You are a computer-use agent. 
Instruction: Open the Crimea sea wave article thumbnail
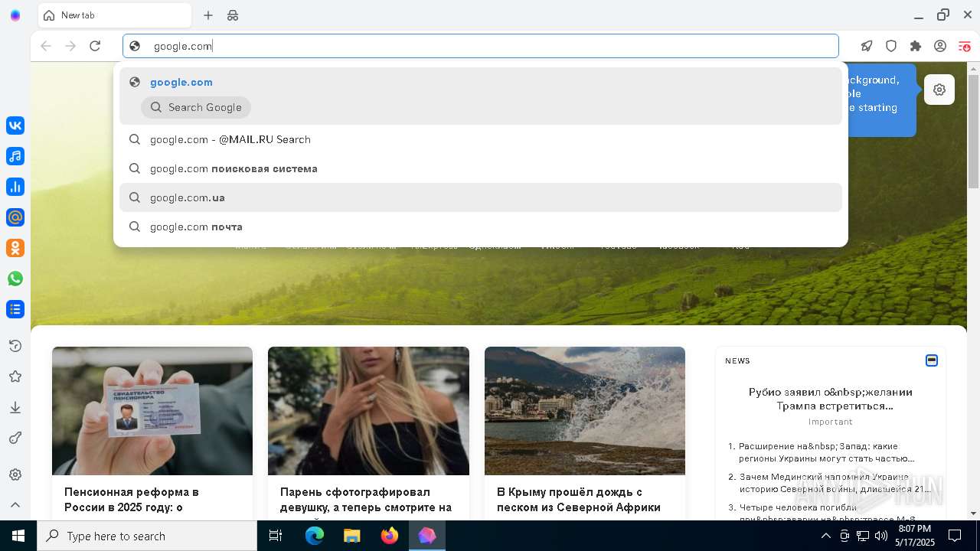(585, 411)
